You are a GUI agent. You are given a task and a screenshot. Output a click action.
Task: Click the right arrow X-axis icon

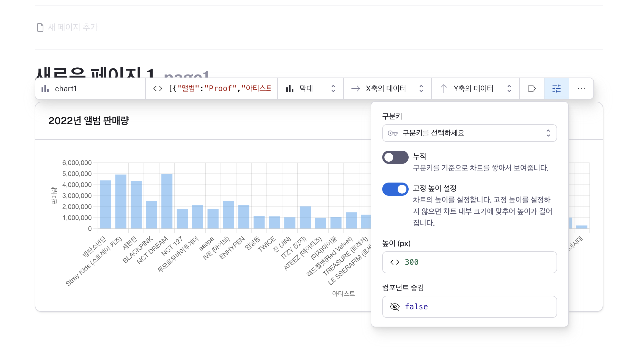coord(356,89)
